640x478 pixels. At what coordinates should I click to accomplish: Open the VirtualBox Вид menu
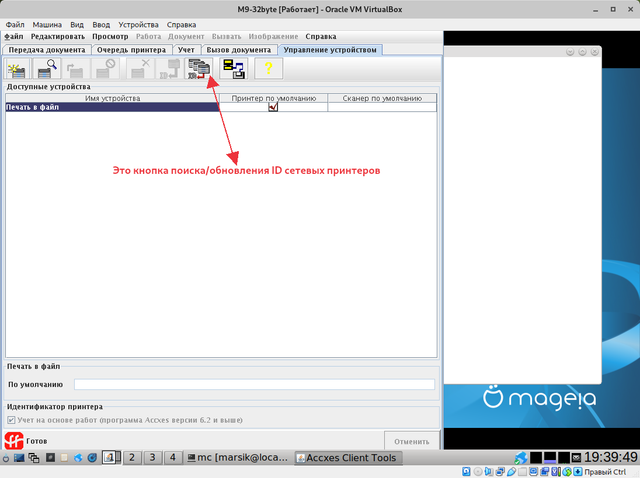tap(77, 24)
